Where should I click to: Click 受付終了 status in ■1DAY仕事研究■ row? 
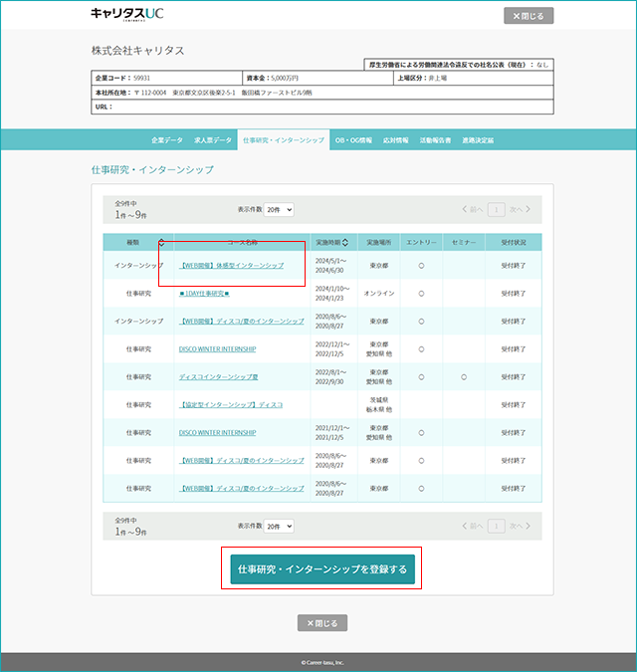(x=514, y=294)
